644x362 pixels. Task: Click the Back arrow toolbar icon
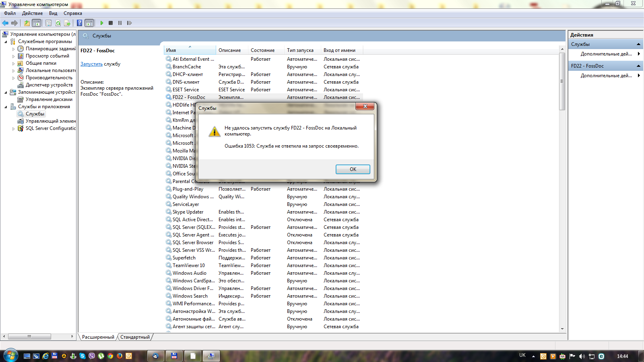(x=5, y=23)
